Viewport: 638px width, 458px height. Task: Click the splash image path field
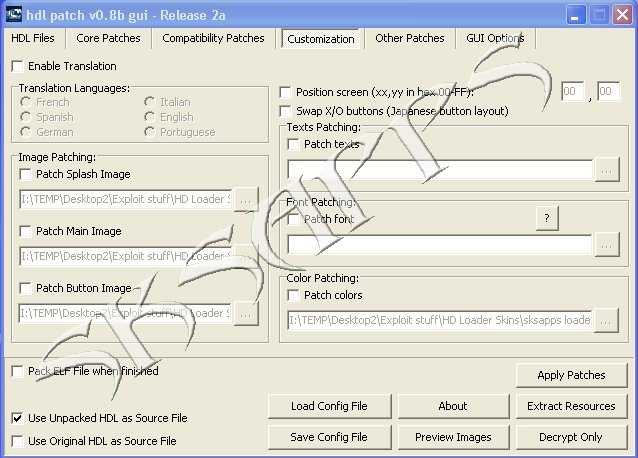(126, 199)
